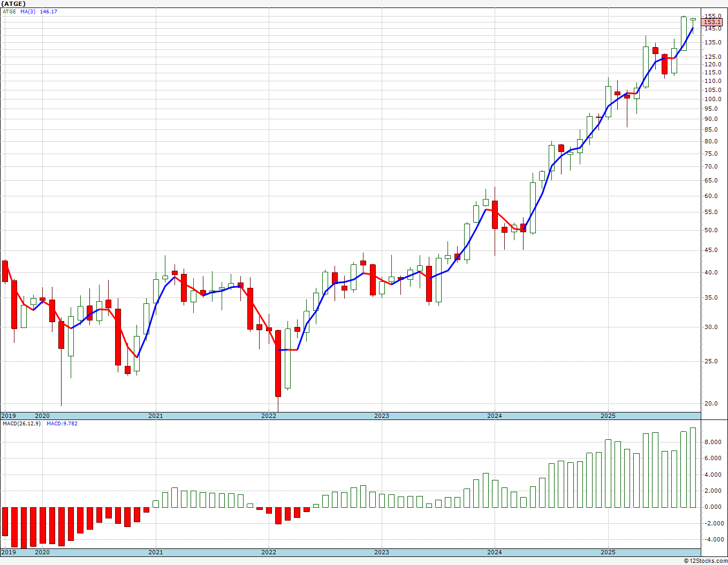The image size is (728, 565).
Task: Click the (ATGE) chart title
Action: coord(13,4)
